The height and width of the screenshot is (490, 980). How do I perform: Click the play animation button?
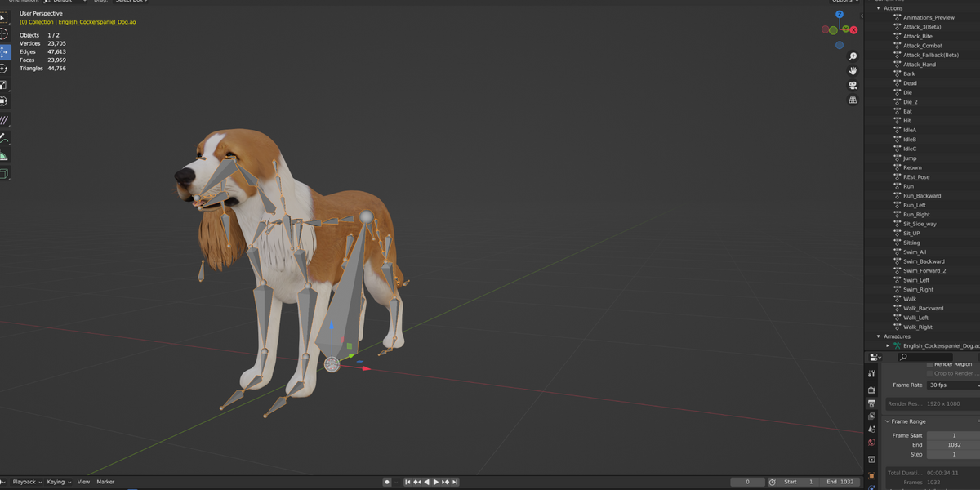435,482
